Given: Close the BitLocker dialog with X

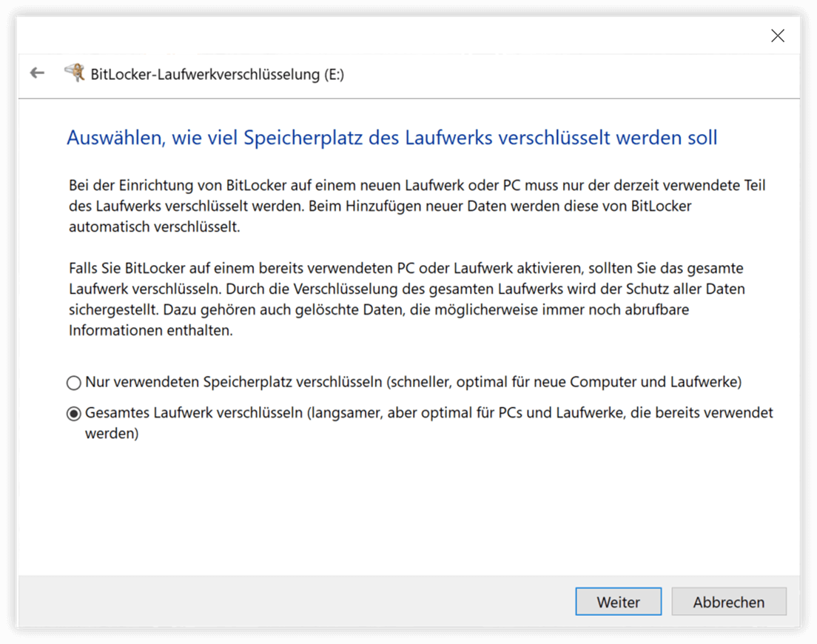Looking at the screenshot, I should point(777,36).
